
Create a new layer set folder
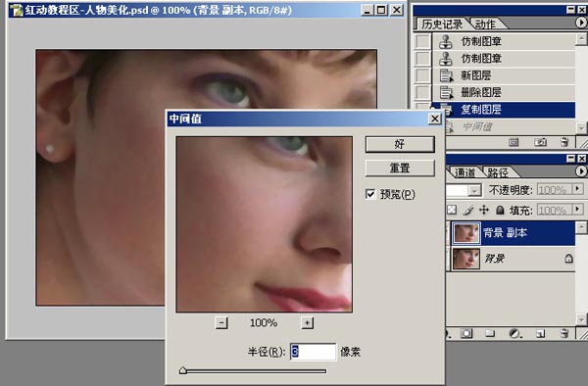click(x=490, y=333)
